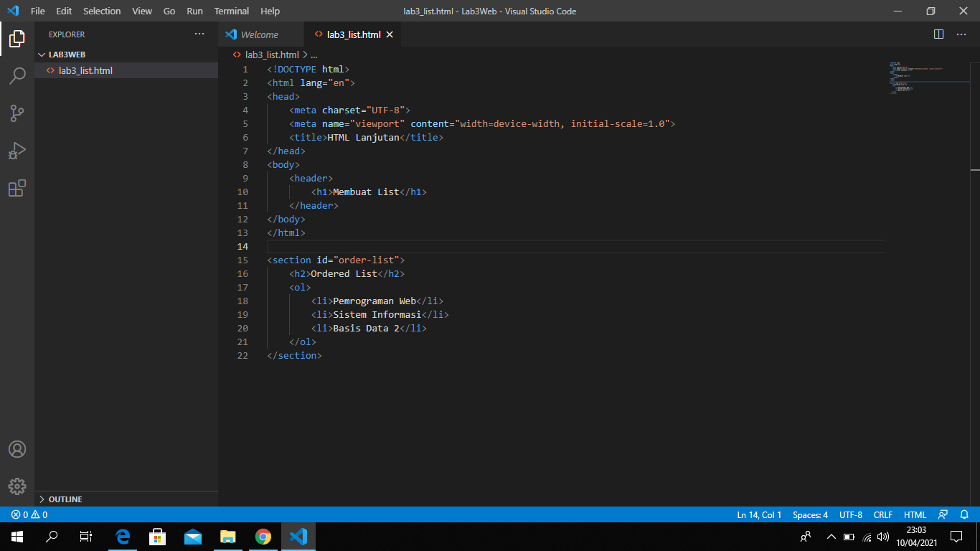
Task: Open the Run and Debug view
Action: pyautogui.click(x=17, y=151)
